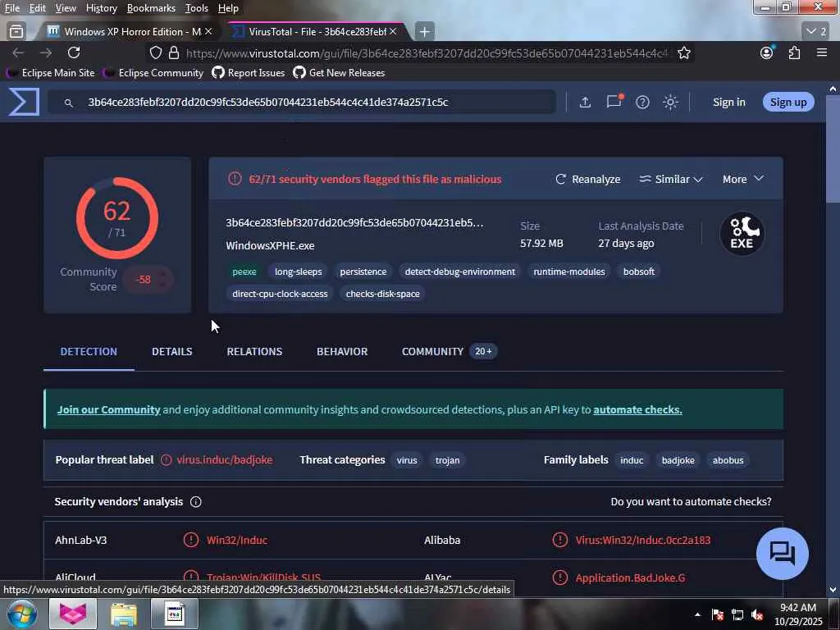Viewport: 840px width, 630px height.
Task: Open the taskbar file explorer icon
Action: [125, 614]
